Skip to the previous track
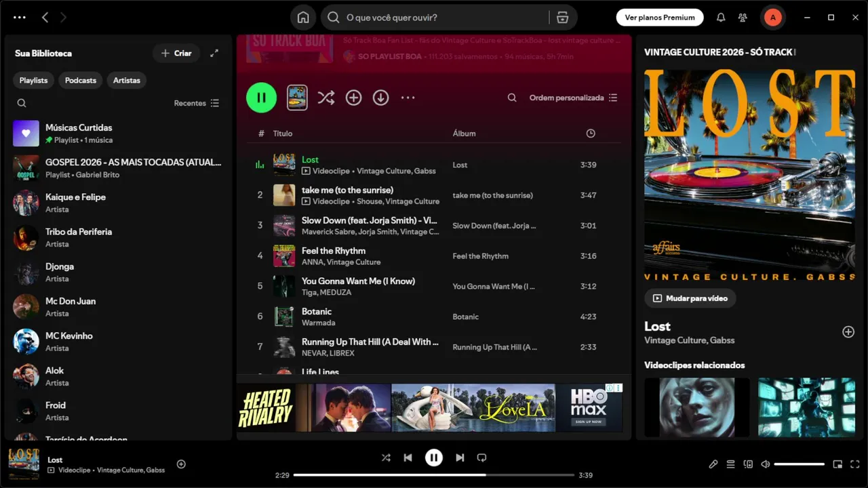The width and height of the screenshot is (868, 488). [408, 457]
